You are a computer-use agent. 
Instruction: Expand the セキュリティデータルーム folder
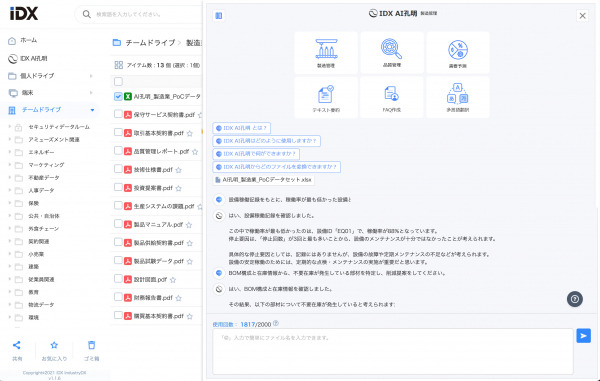10,127
